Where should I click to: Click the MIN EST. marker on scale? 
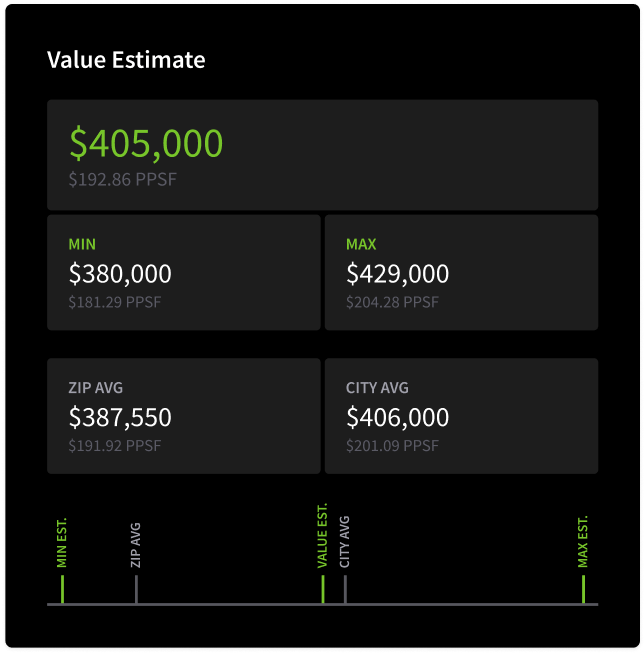[62, 560]
